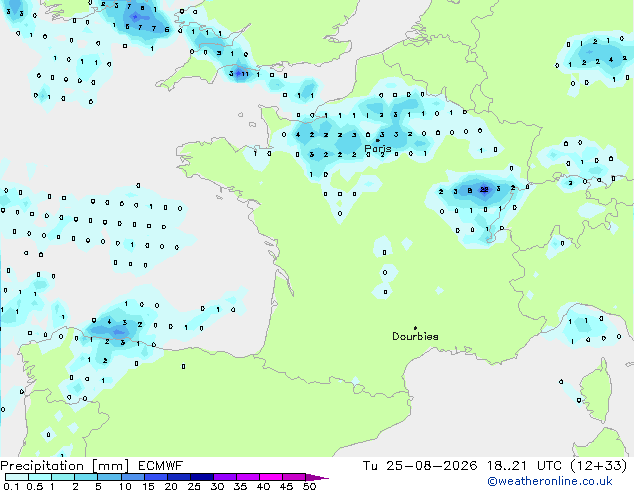
Task: Click the Paris city label
Action: pos(378,149)
